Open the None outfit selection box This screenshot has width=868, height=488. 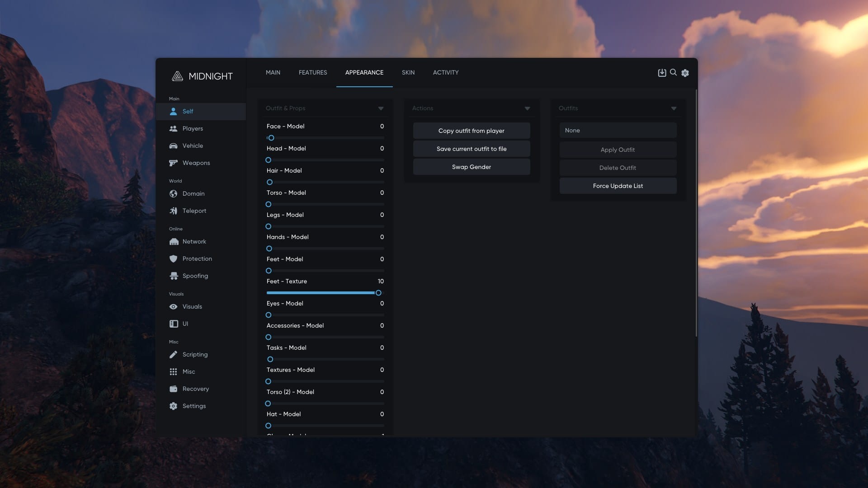point(618,130)
